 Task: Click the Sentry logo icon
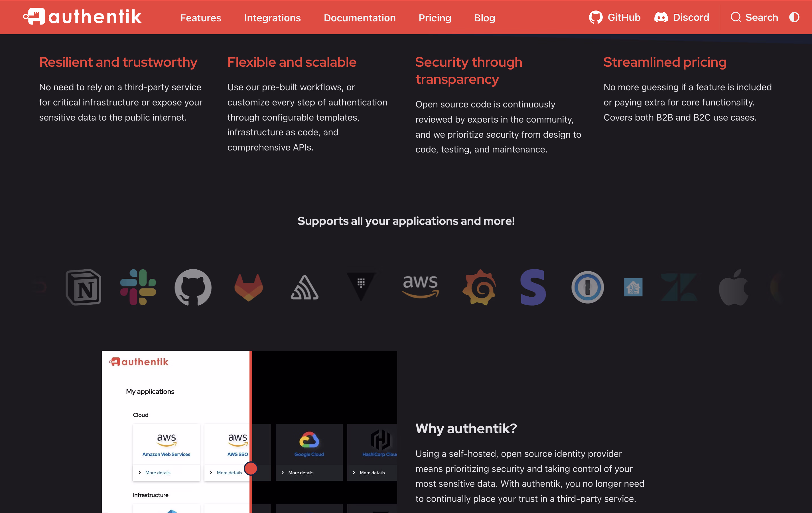click(304, 288)
